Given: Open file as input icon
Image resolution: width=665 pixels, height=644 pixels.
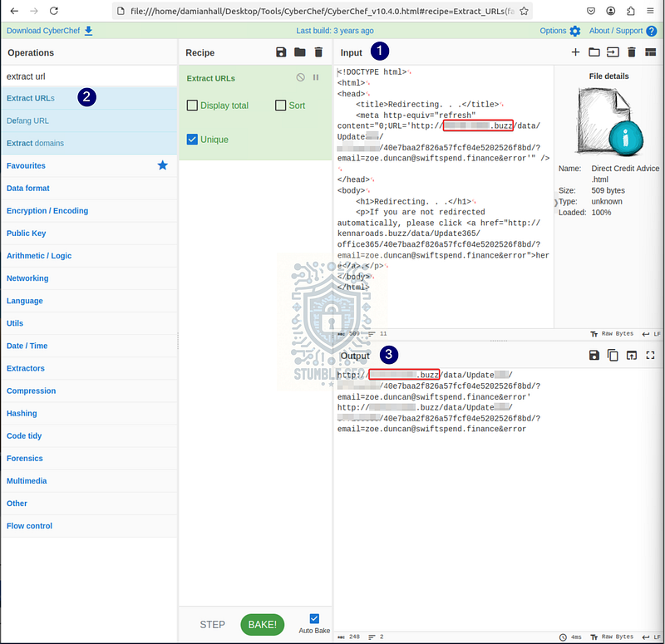Looking at the screenshot, I should (x=613, y=52).
